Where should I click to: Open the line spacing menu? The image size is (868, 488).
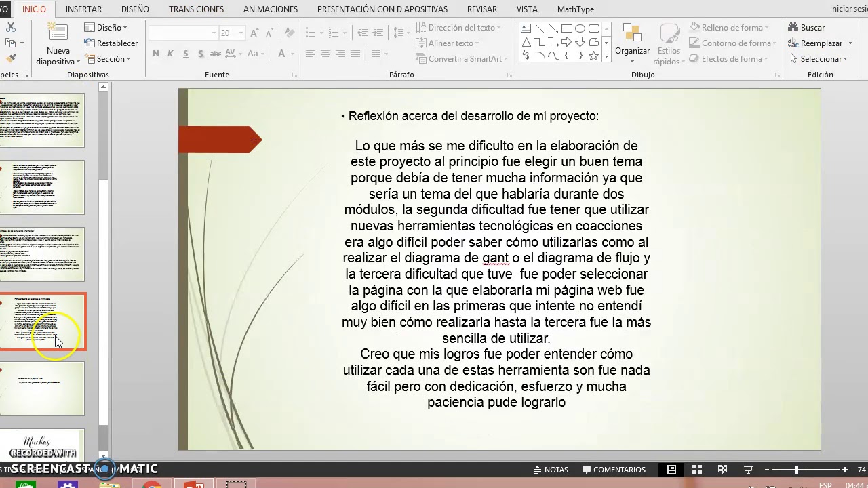pos(401,33)
